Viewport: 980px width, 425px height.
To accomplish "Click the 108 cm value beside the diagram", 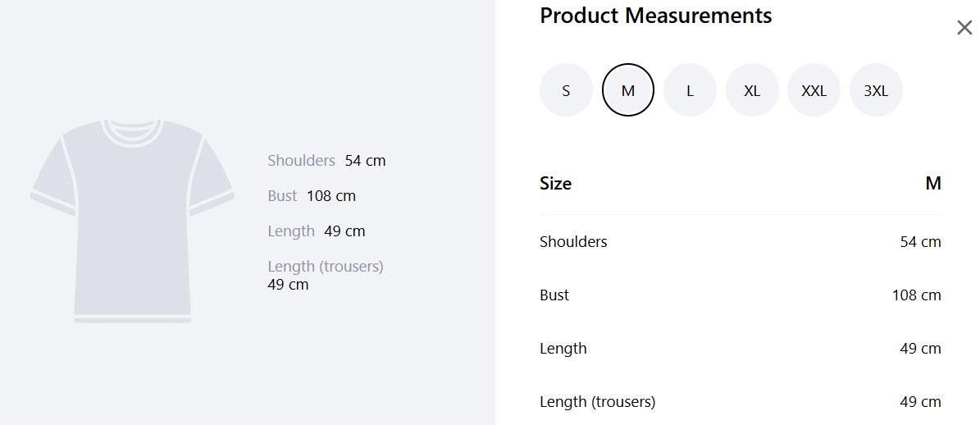I will click(331, 196).
